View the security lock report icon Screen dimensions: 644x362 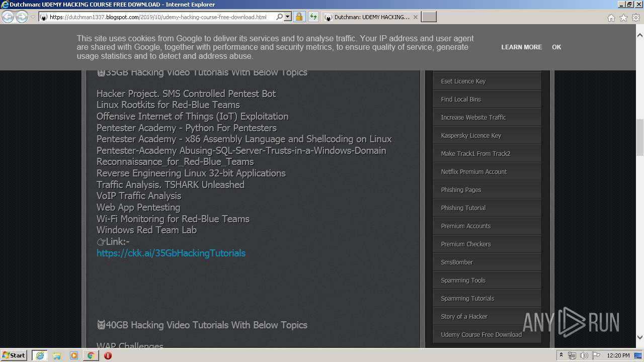(x=299, y=17)
